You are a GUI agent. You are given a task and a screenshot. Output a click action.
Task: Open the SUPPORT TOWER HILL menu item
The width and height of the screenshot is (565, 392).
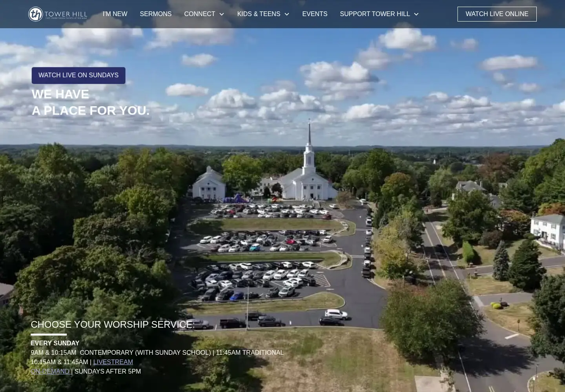(375, 14)
